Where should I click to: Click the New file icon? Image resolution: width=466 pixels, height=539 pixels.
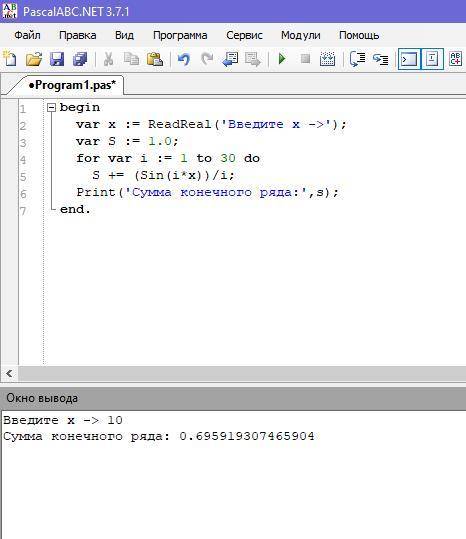tap(10, 59)
